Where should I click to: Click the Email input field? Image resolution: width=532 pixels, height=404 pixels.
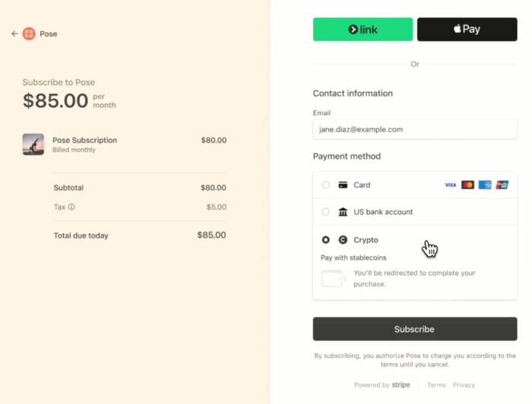point(414,129)
